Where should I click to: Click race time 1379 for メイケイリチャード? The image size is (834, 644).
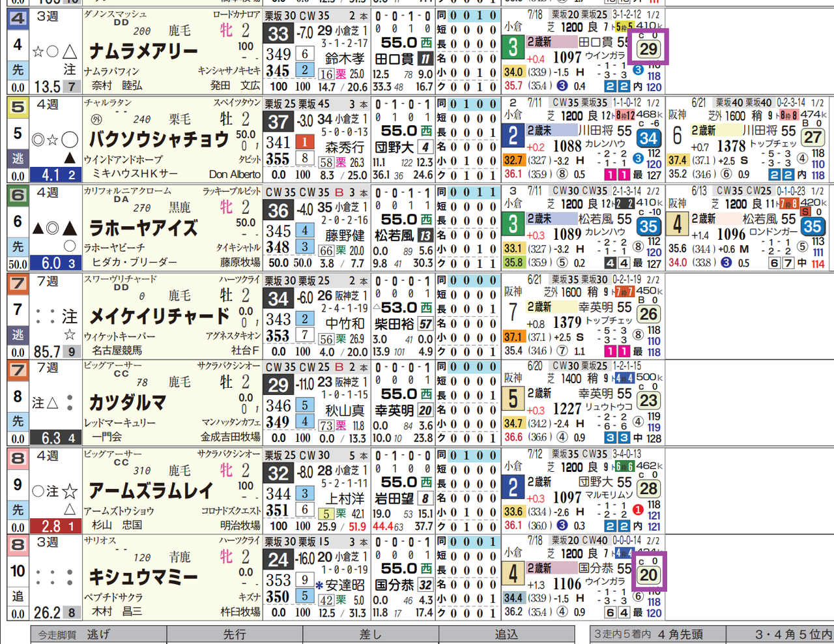pyautogui.click(x=567, y=322)
